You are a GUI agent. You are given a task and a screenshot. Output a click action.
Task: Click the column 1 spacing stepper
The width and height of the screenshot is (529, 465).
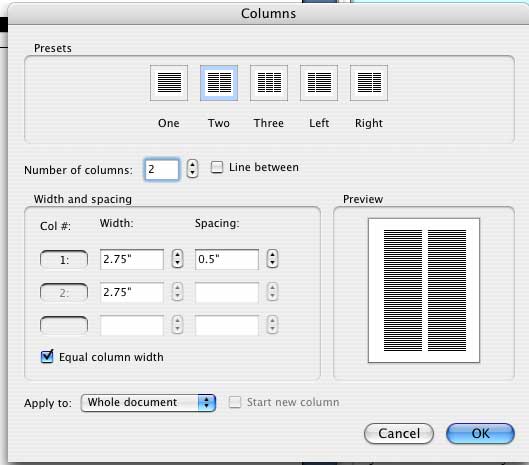pos(272,259)
